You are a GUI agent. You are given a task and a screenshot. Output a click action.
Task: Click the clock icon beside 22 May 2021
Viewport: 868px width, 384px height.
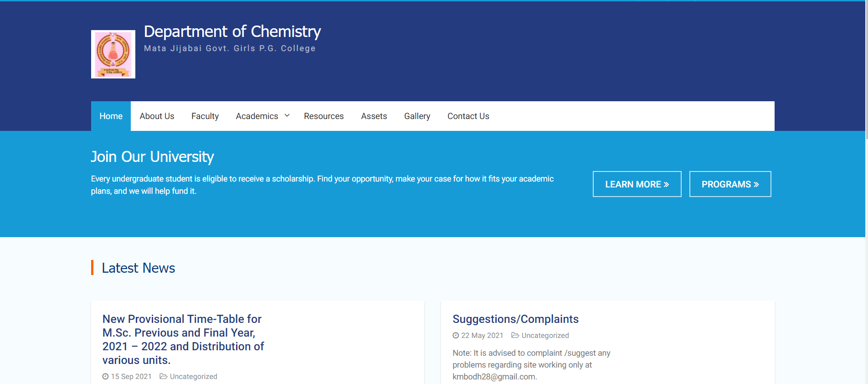click(455, 336)
